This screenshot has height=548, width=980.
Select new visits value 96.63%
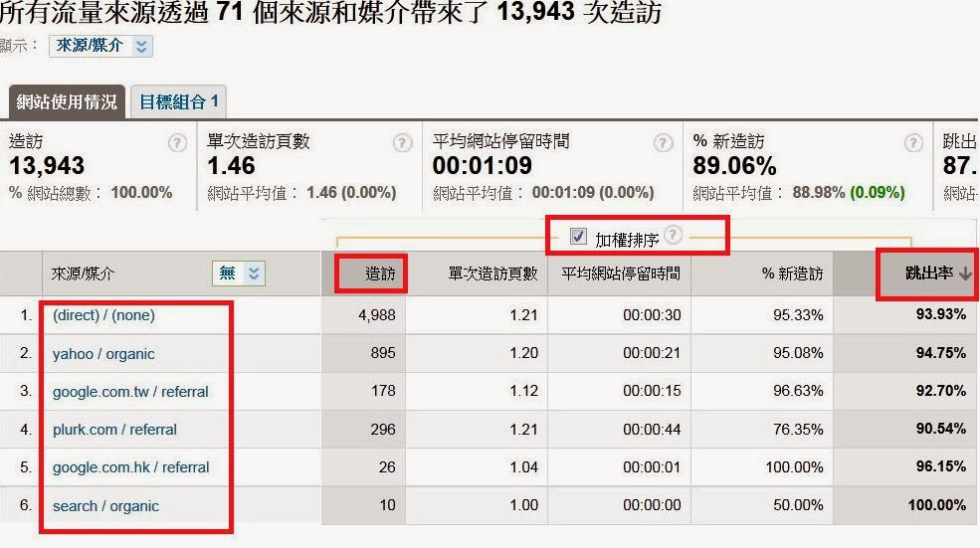coord(798,391)
